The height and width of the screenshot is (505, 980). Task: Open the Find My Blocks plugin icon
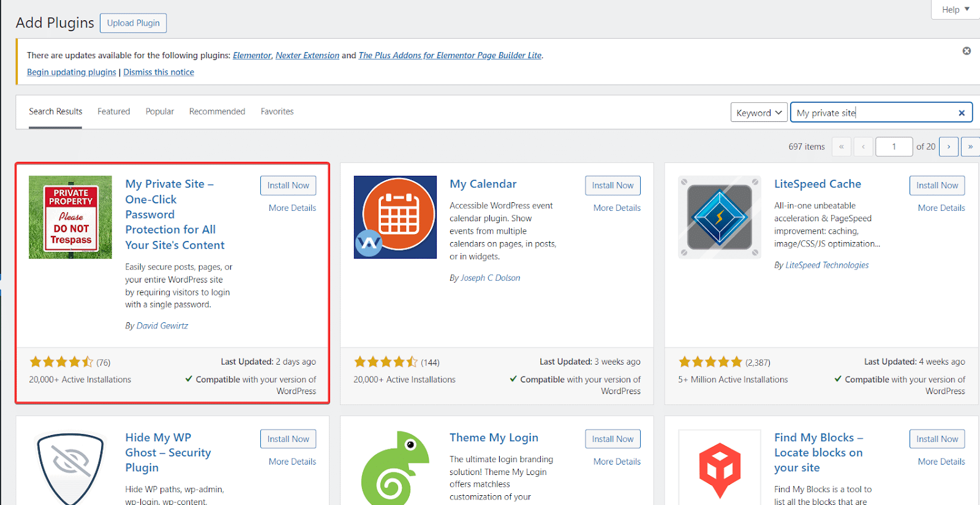pyautogui.click(x=720, y=468)
